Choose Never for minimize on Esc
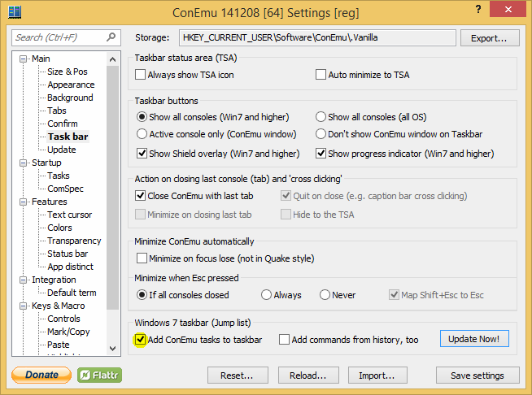Viewport: 532px width, 395px height. [x=325, y=295]
